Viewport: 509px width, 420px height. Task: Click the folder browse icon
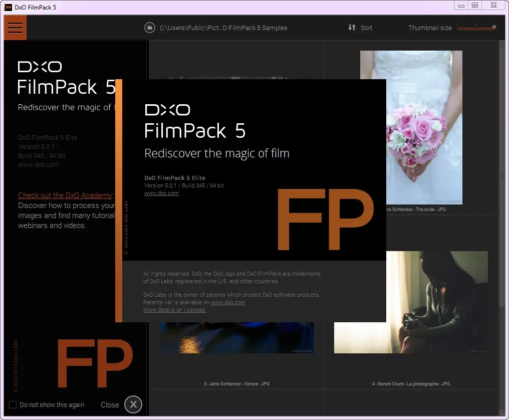(150, 28)
